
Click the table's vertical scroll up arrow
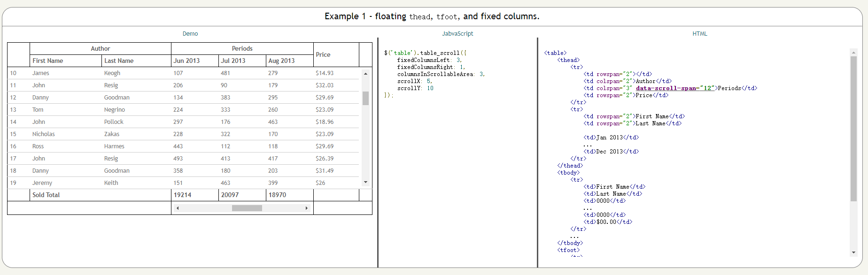(x=365, y=74)
